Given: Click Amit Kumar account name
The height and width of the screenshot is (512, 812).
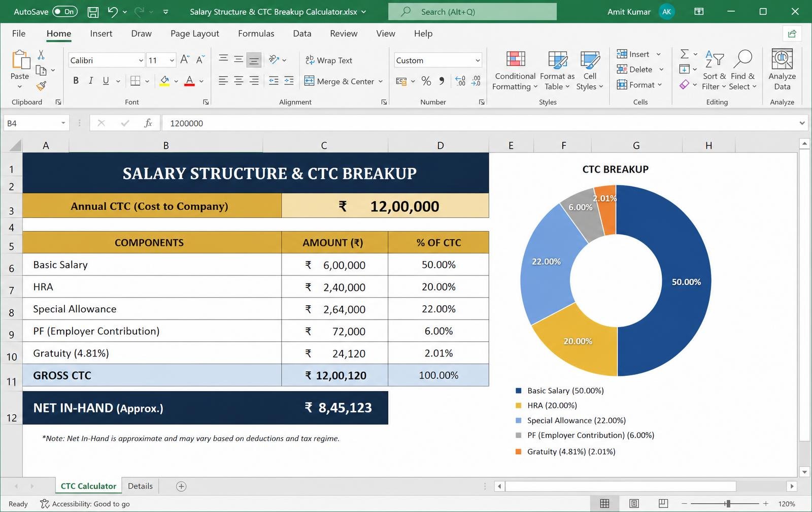Looking at the screenshot, I should point(629,12).
